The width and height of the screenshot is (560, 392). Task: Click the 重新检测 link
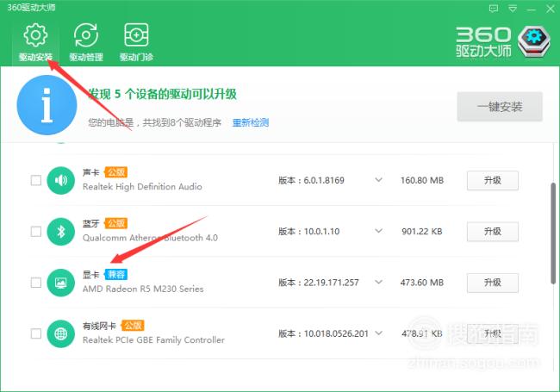point(251,122)
